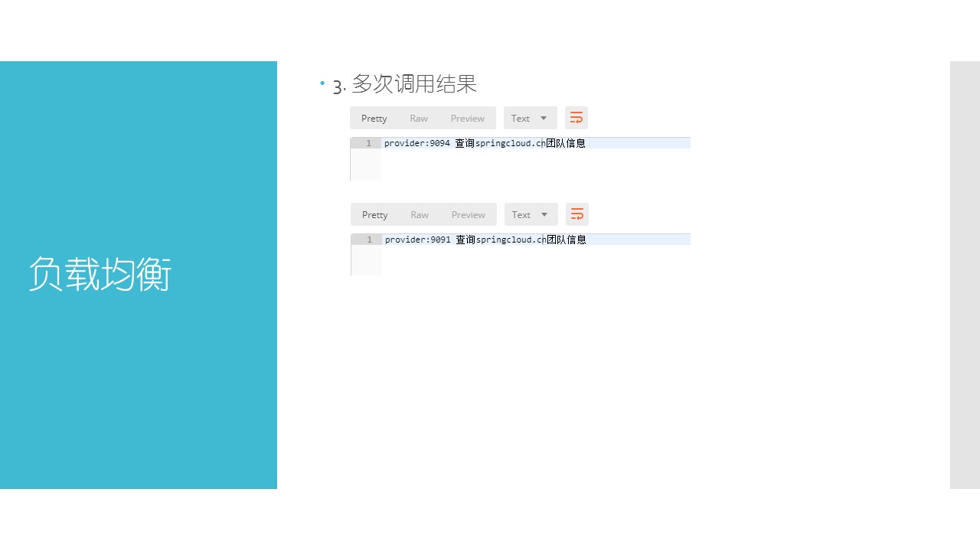The image size is (980, 551).
Task: Switch to Raw tab above provider:9091 response
Action: click(420, 214)
